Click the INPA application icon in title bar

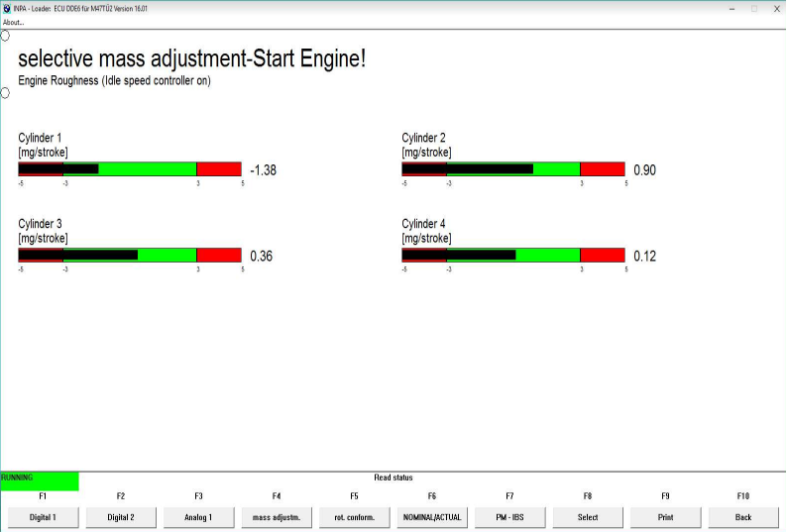(8, 8)
